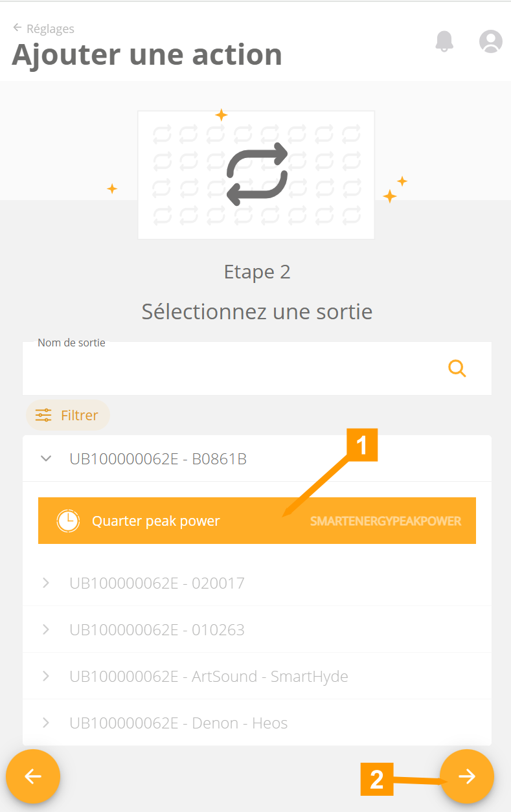Screen dimensions: 511x812
Task: Click the filter sliders icon
Action: tap(43, 415)
